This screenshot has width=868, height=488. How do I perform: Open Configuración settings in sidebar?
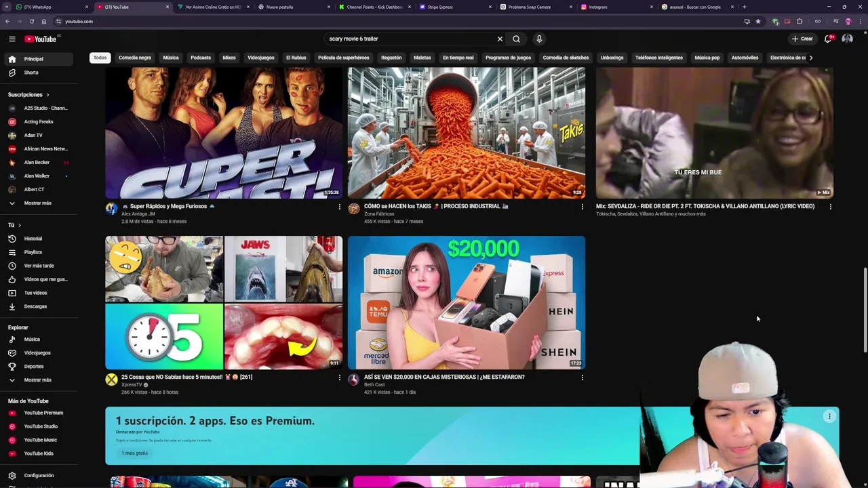39,475
